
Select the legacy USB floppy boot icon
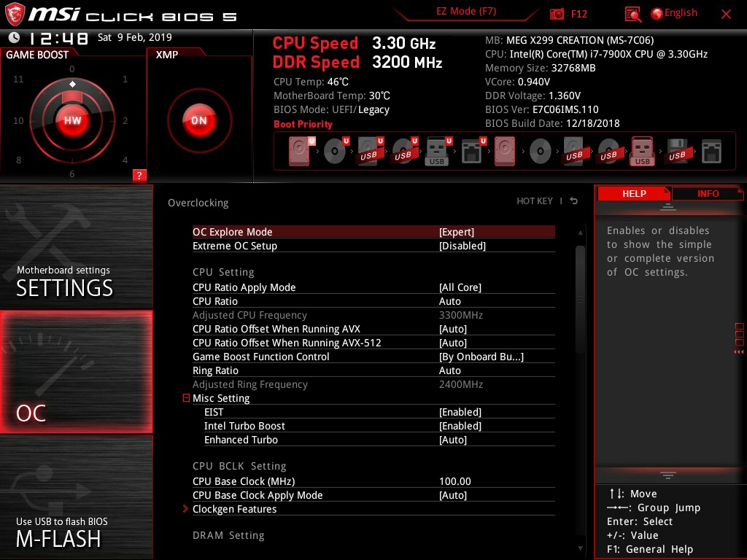(x=676, y=152)
